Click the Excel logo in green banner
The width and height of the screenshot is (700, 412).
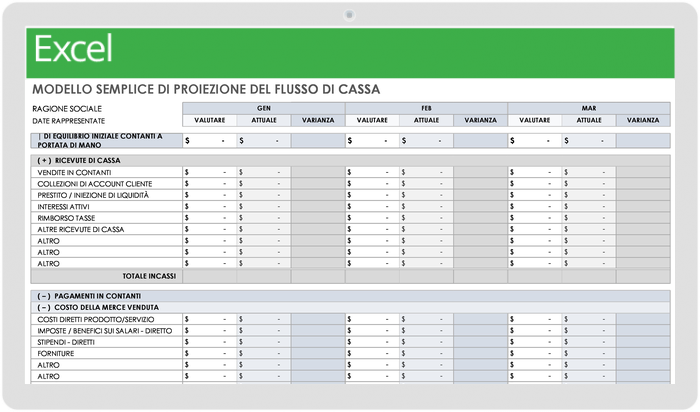point(73,49)
